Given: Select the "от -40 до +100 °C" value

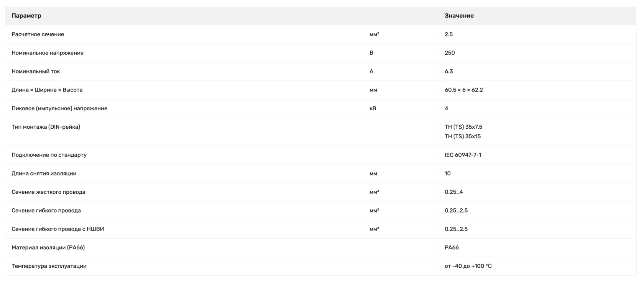Looking at the screenshot, I should pos(468,266).
